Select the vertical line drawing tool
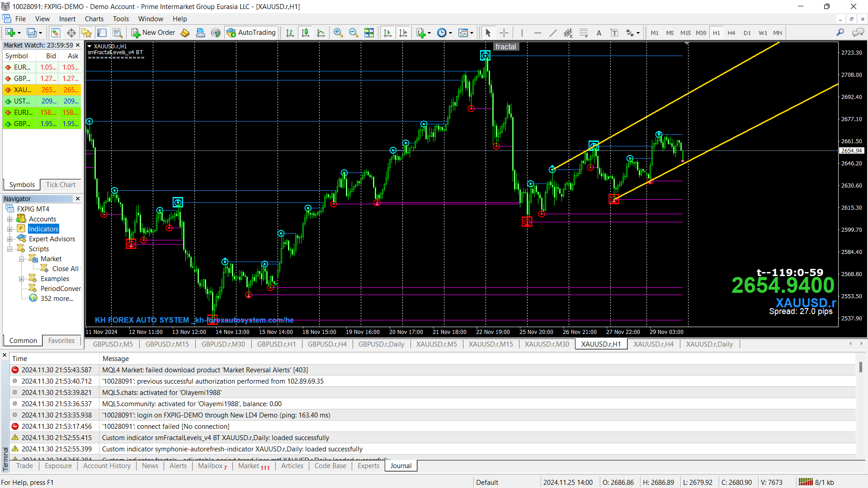 [522, 33]
